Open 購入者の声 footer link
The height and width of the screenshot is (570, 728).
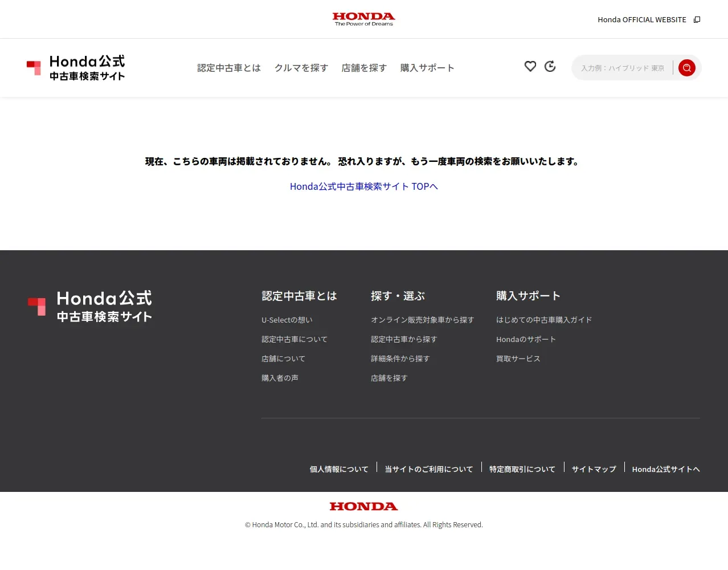click(280, 378)
